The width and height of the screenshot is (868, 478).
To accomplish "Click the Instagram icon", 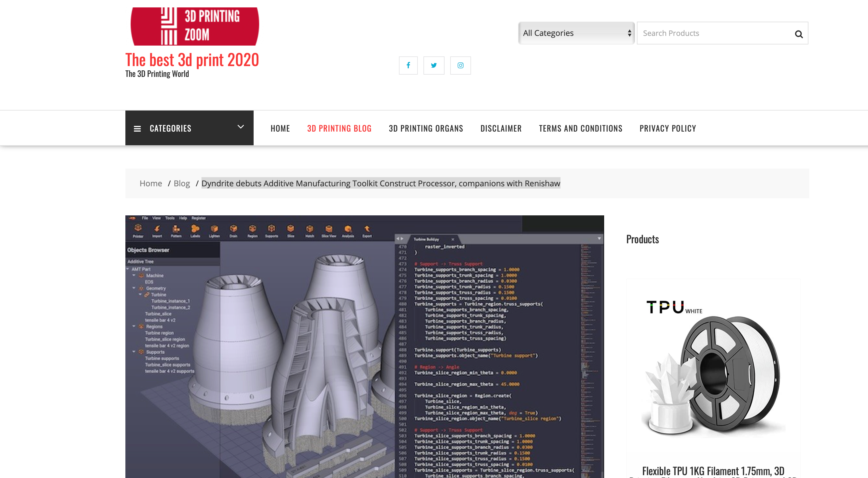I will click(x=460, y=65).
